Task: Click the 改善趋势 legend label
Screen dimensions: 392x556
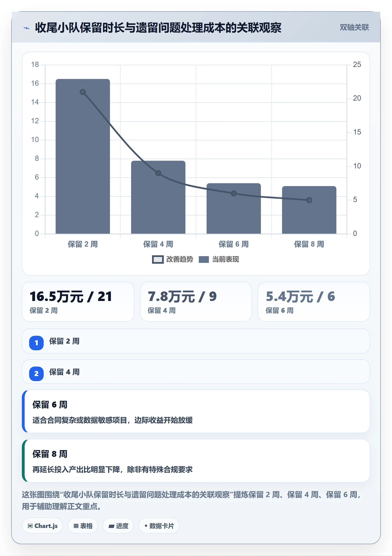Action: (x=179, y=260)
